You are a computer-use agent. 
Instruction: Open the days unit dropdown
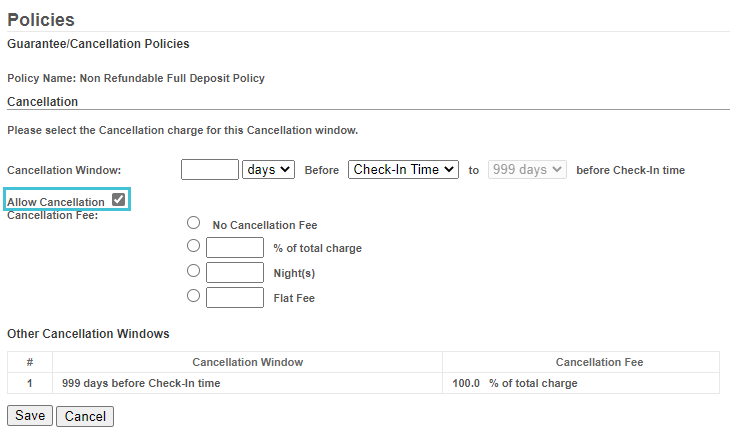268,170
